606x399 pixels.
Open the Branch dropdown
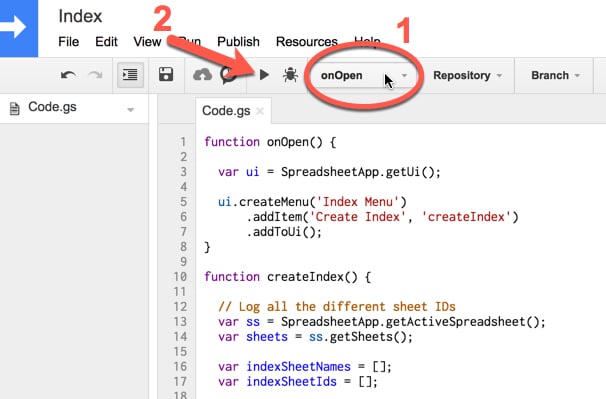pos(555,75)
